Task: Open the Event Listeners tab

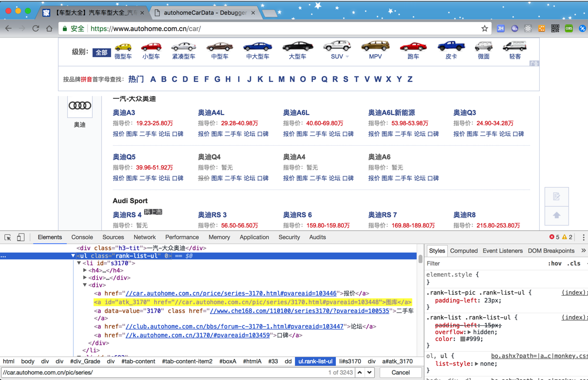Action: (502, 251)
